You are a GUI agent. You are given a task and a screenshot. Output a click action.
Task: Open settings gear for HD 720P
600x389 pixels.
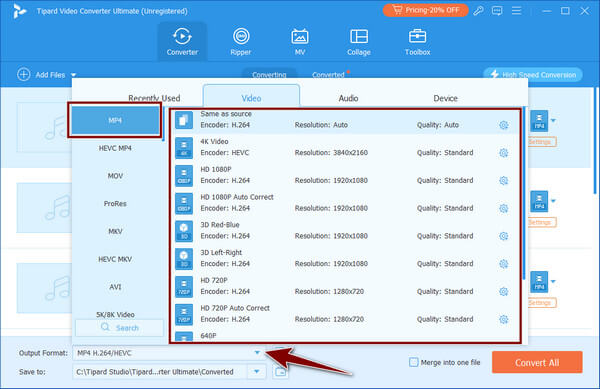click(504, 291)
